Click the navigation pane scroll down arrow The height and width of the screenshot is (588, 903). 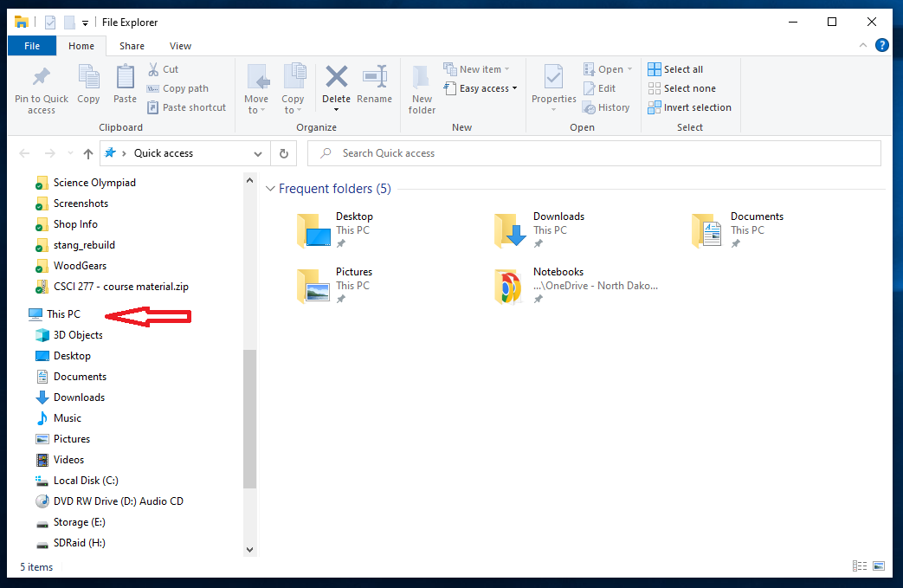[250, 549]
